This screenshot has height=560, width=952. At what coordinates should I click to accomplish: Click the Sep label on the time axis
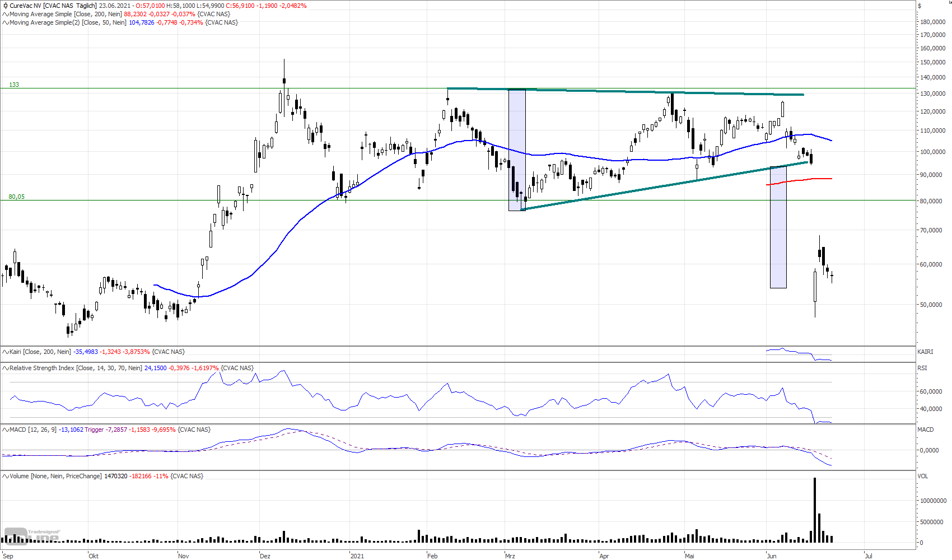[x=8, y=556]
